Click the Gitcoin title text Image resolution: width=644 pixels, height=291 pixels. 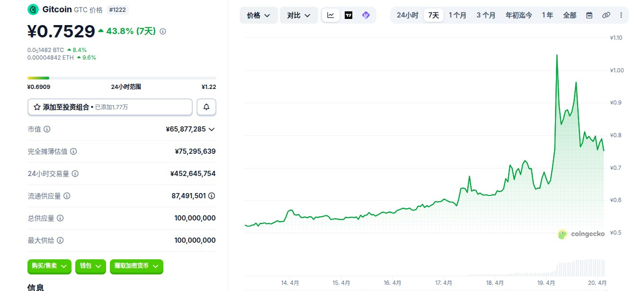click(57, 9)
